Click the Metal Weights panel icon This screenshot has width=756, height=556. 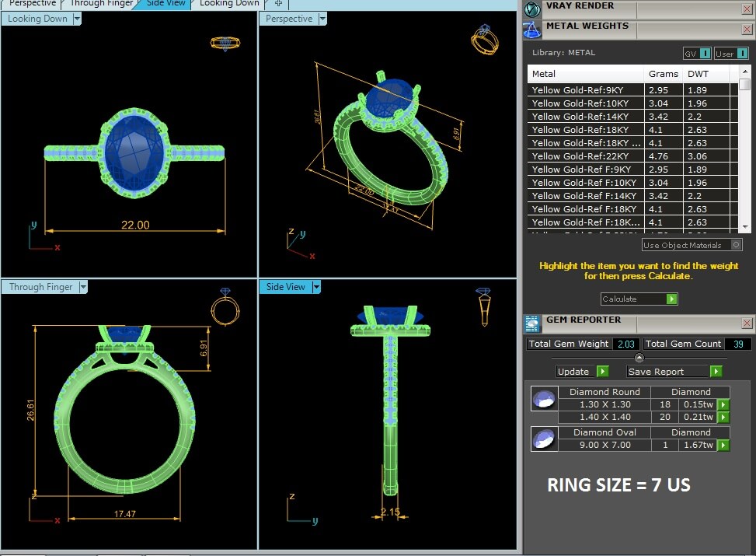coord(532,30)
